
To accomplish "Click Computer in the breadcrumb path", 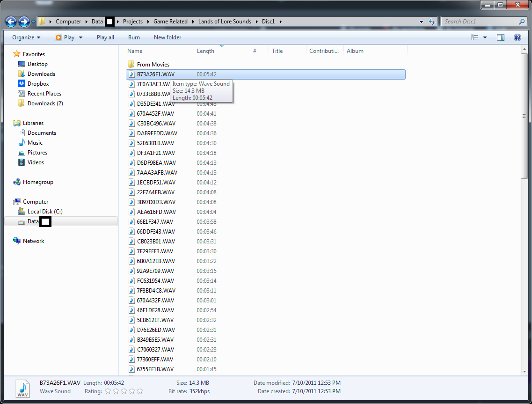I will pos(68,22).
